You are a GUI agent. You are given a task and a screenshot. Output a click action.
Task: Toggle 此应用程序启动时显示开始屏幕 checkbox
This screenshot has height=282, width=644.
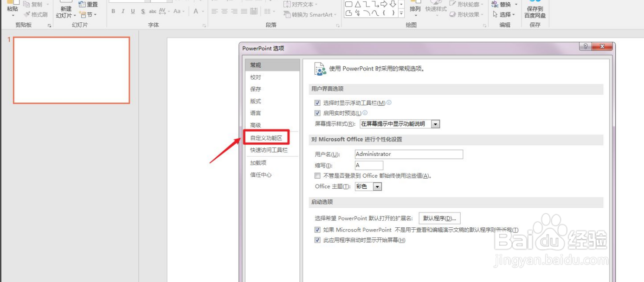pos(318,240)
